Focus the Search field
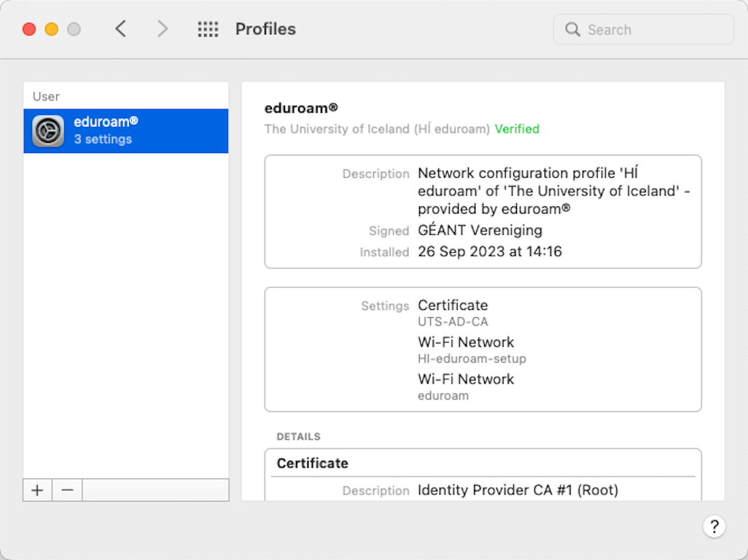Image resolution: width=748 pixels, height=560 pixels. tap(644, 30)
